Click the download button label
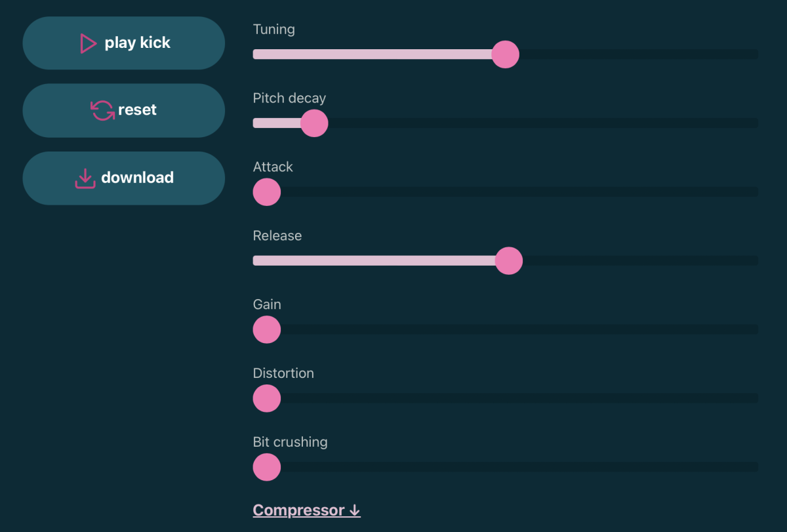The height and width of the screenshot is (532, 787). (137, 178)
